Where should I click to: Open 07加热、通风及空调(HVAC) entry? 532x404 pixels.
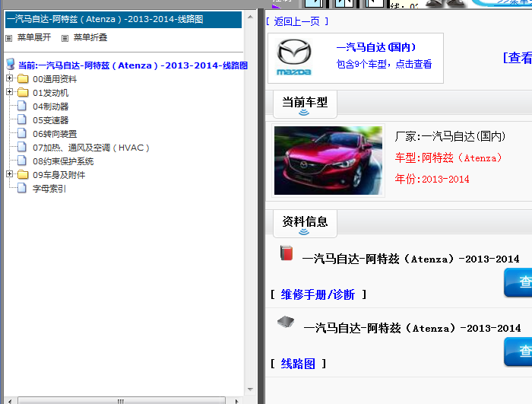point(91,148)
